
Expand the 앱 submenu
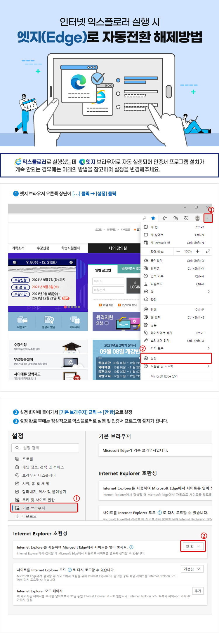pos(176,292)
